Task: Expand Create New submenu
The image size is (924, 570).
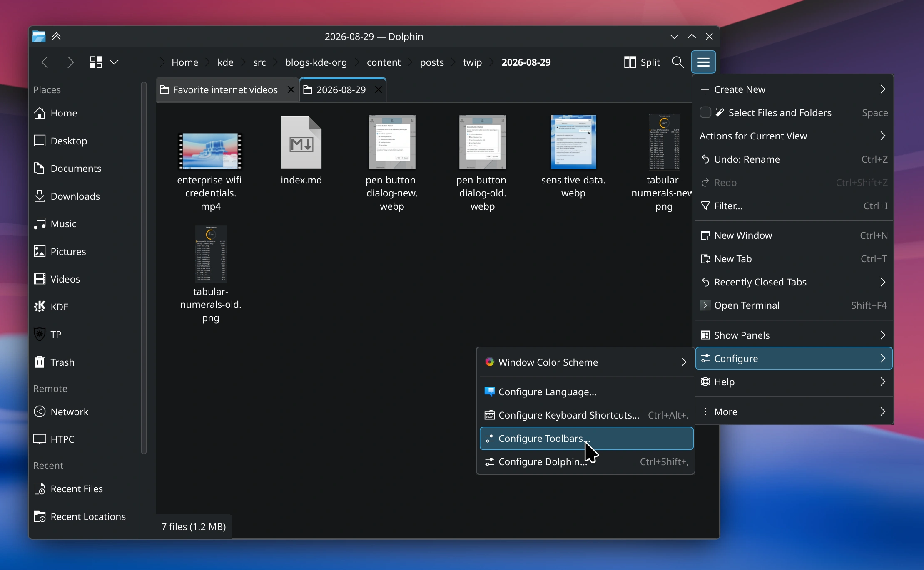Action: pos(794,89)
